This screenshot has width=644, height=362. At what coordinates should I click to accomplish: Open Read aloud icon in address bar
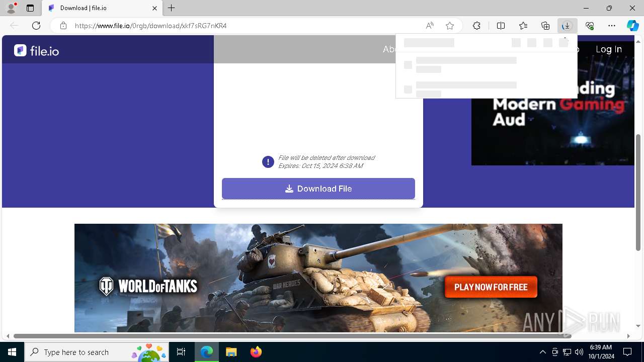[x=430, y=26]
